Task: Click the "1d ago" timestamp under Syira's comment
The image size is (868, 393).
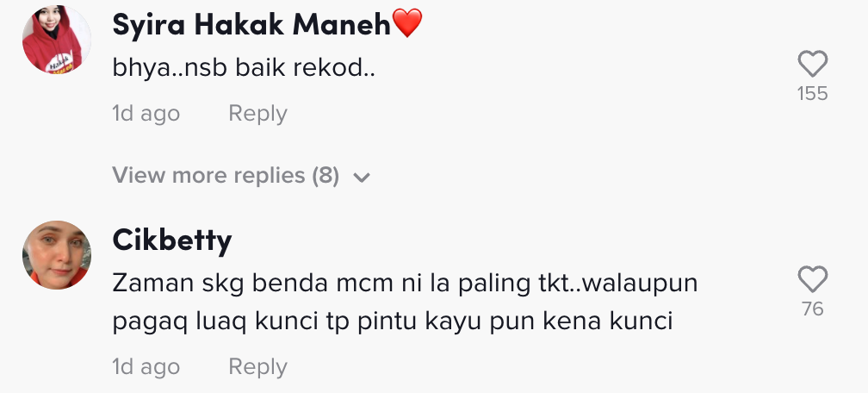Action: click(146, 114)
